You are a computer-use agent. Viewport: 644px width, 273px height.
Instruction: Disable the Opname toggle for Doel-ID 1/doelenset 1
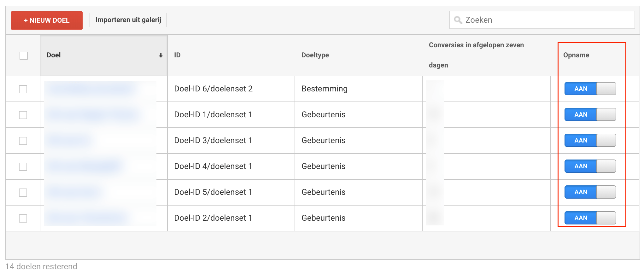pos(590,114)
